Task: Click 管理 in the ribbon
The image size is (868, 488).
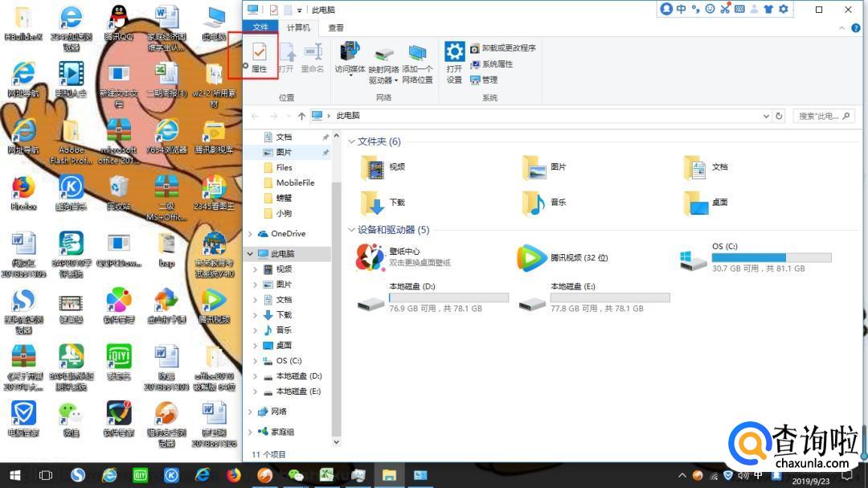Action: (484, 80)
